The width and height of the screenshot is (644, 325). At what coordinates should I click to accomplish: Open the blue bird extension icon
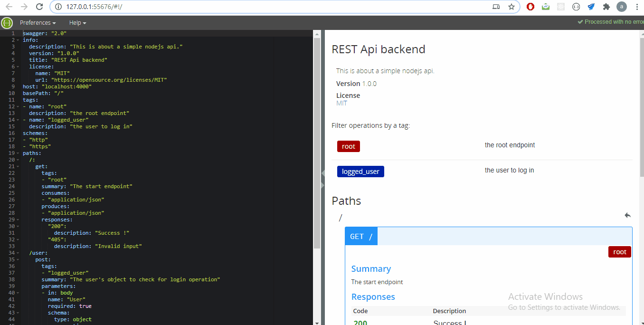(591, 7)
